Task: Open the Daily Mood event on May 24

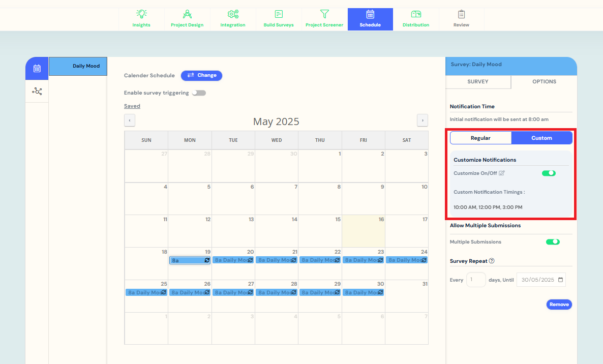Action: [x=407, y=260]
